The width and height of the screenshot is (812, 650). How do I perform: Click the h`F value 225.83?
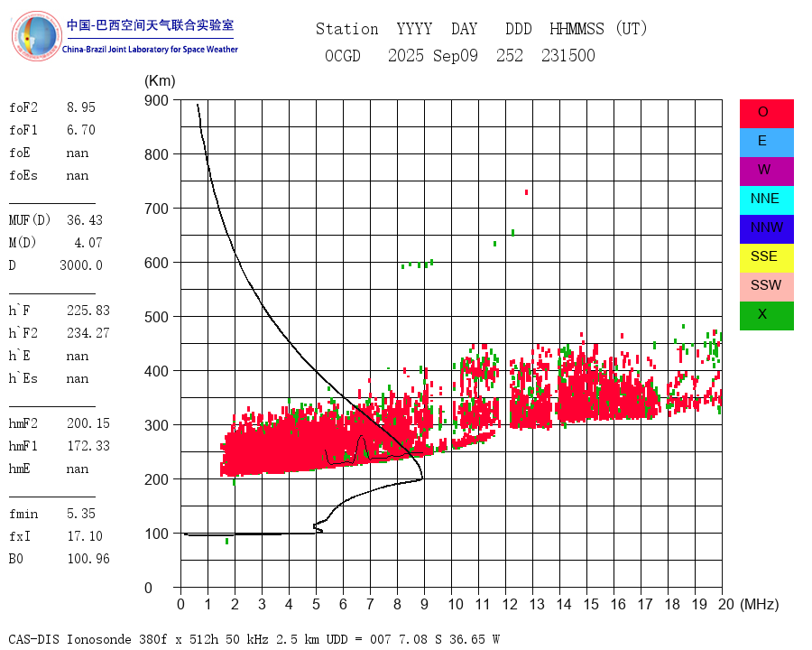(88, 311)
